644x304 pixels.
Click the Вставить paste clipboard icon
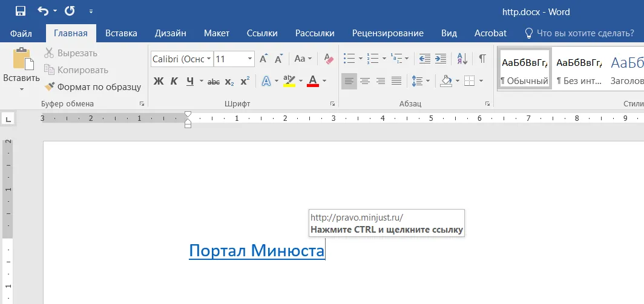[x=22, y=59]
